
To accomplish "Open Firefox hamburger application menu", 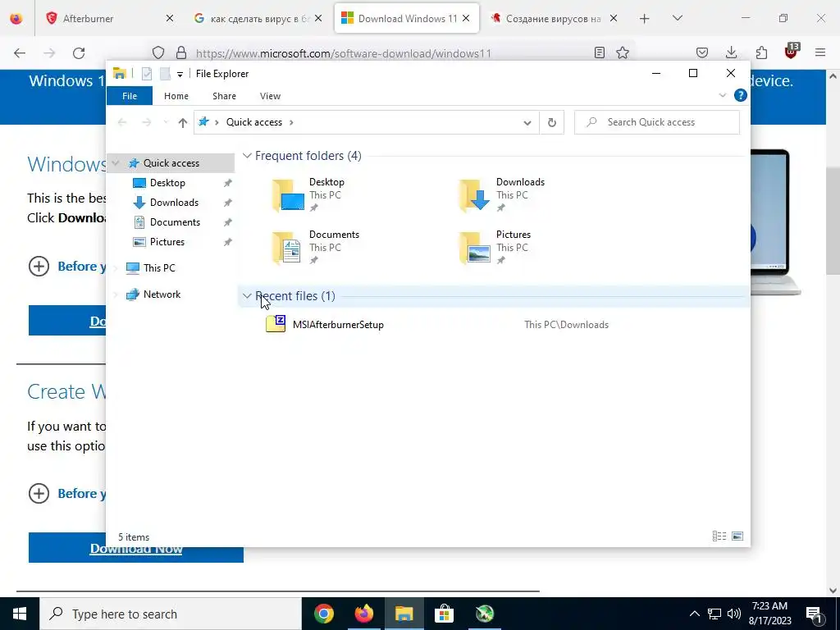I will (820, 52).
